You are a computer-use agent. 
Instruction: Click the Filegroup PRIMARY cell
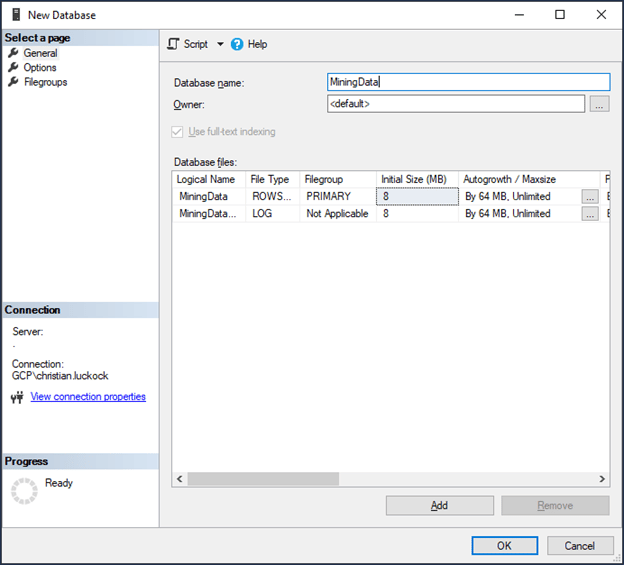coord(337,196)
